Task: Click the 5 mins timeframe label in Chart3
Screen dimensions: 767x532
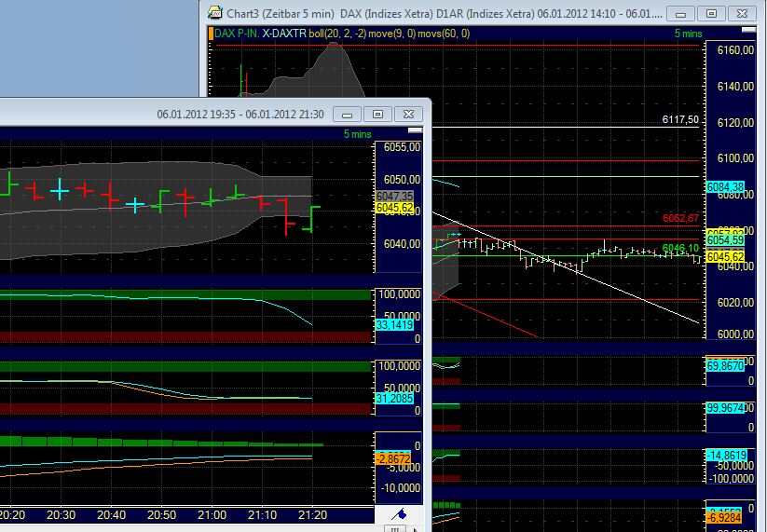Action: tap(688, 33)
